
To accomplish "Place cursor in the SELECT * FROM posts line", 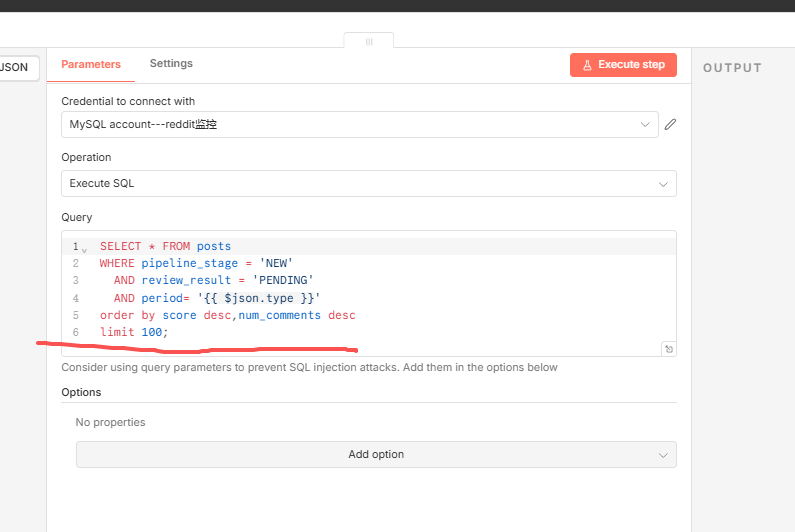I will [165, 247].
